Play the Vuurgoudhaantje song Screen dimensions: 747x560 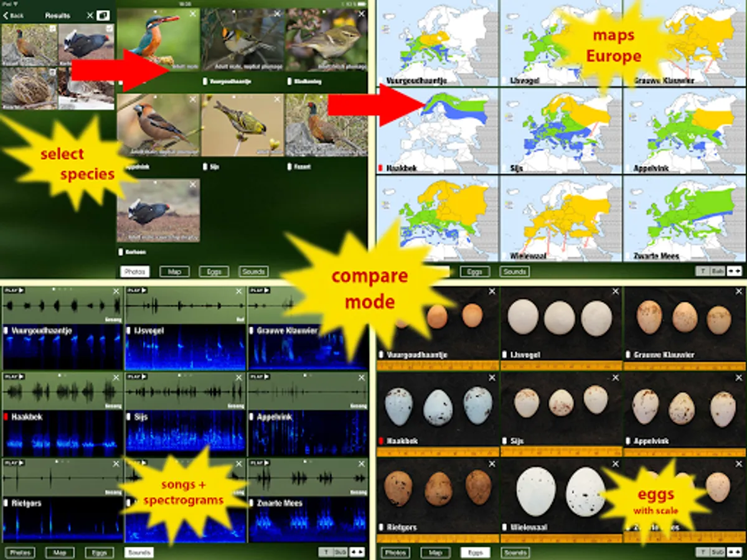point(13,290)
